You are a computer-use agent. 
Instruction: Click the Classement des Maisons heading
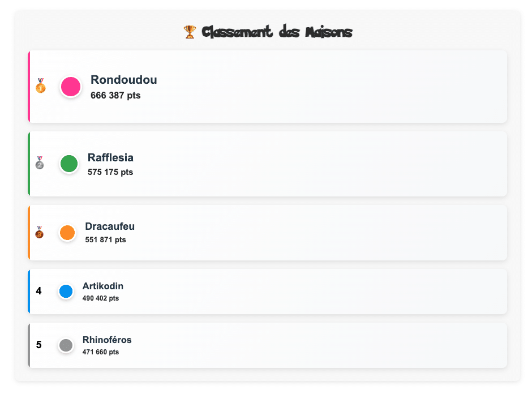coord(276,32)
